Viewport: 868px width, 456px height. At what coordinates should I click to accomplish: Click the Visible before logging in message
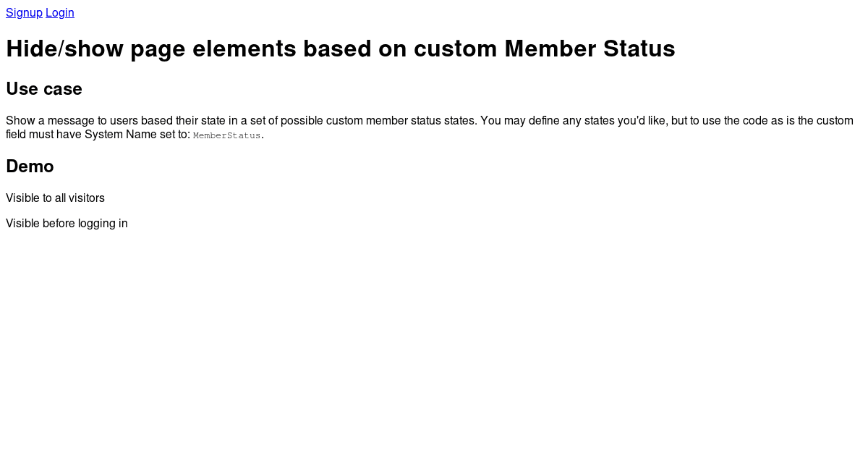[67, 223]
